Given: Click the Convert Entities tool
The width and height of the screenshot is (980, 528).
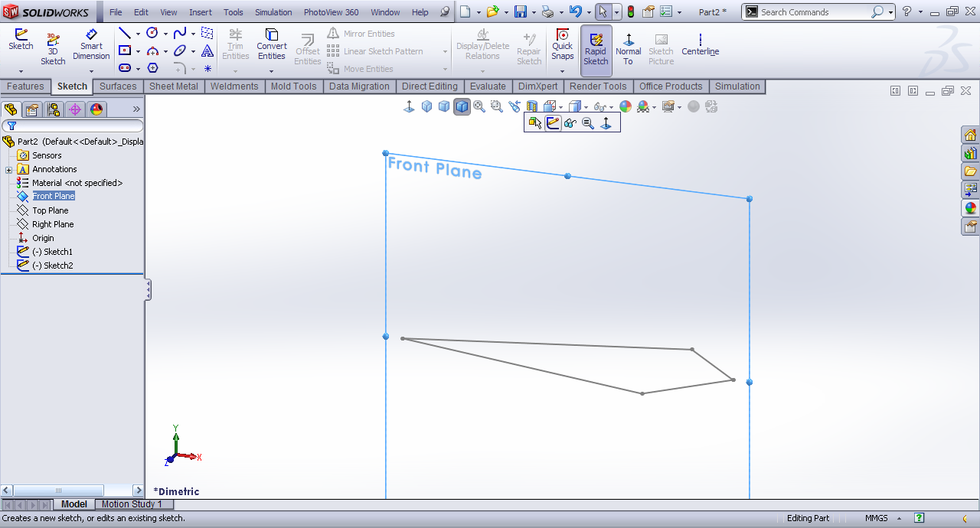Looking at the screenshot, I should pyautogui.click(x=271, y=45).
